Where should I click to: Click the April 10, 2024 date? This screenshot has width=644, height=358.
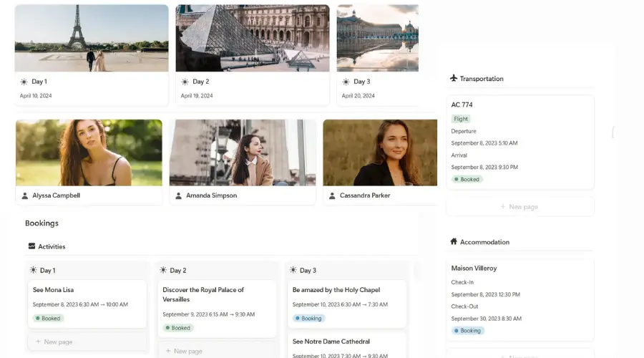[36, 96]
